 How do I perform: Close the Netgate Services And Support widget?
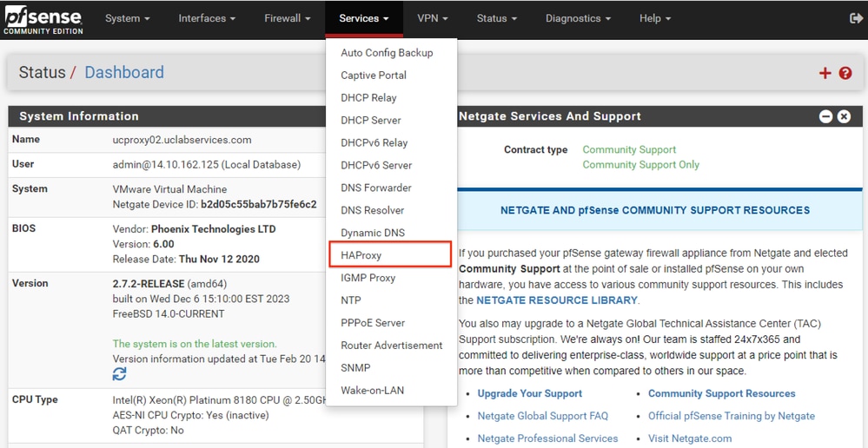coord(844,116)
